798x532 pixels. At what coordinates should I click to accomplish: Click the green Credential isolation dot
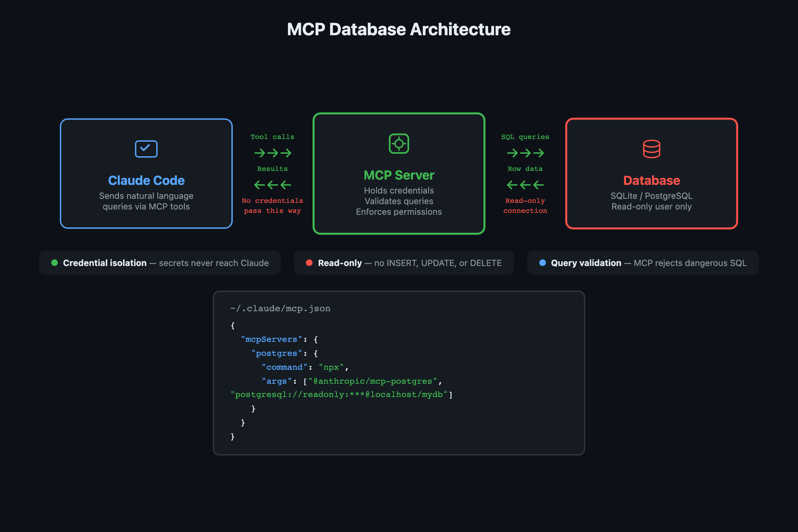(55, 263)
